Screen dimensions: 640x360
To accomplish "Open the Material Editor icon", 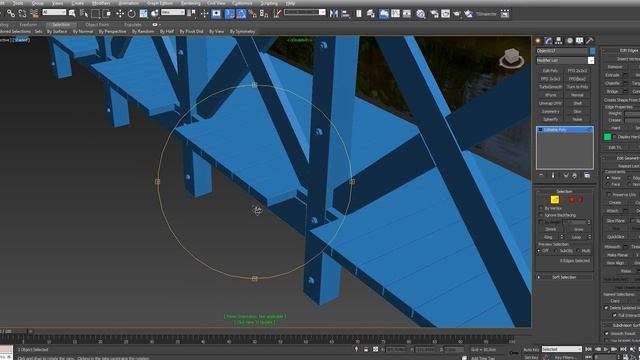I will click(421, 13).
